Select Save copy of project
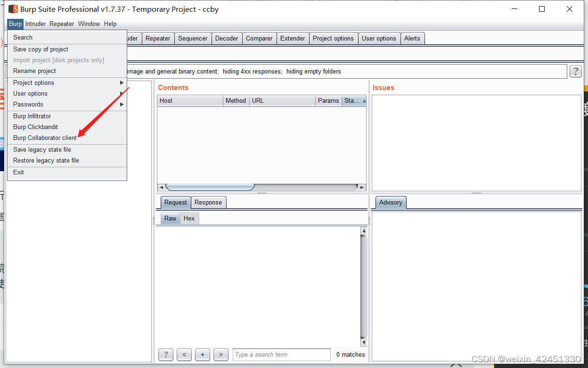 click(x=67, y=49)
